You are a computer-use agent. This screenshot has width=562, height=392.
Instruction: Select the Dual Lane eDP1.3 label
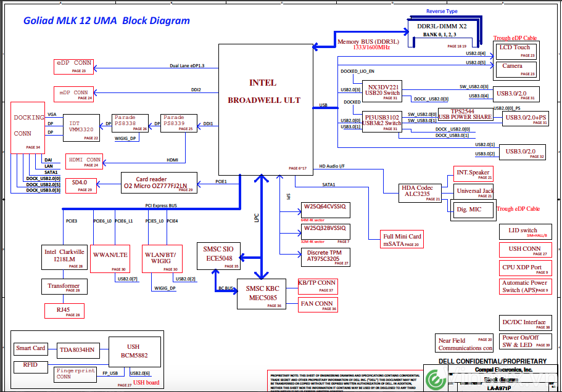(x=187, y=65)
